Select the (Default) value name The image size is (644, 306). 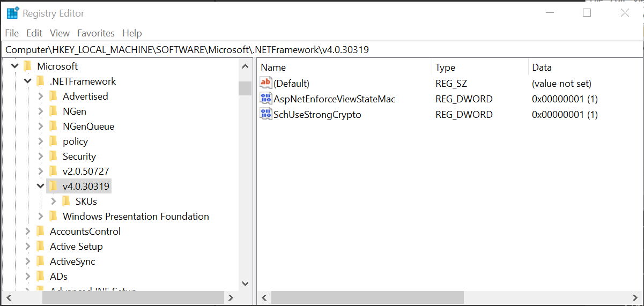click(x=292, y=84)
